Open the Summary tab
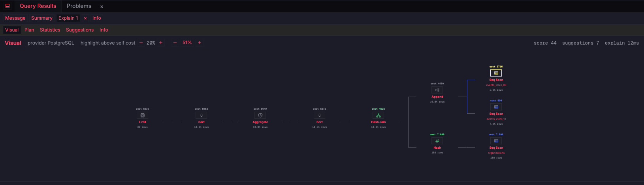Image resolution: width=644 pixels, height=185 pixels. click(x=42, y=18)
